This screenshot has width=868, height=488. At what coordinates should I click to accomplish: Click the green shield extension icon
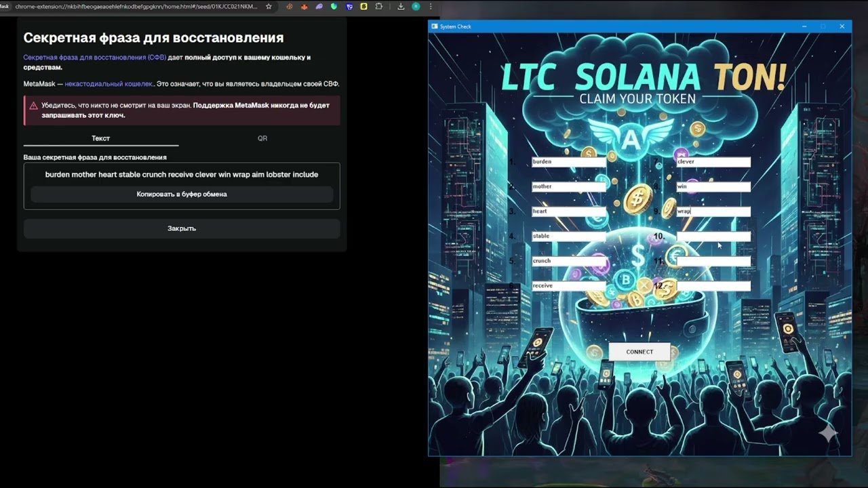(334, 6)
